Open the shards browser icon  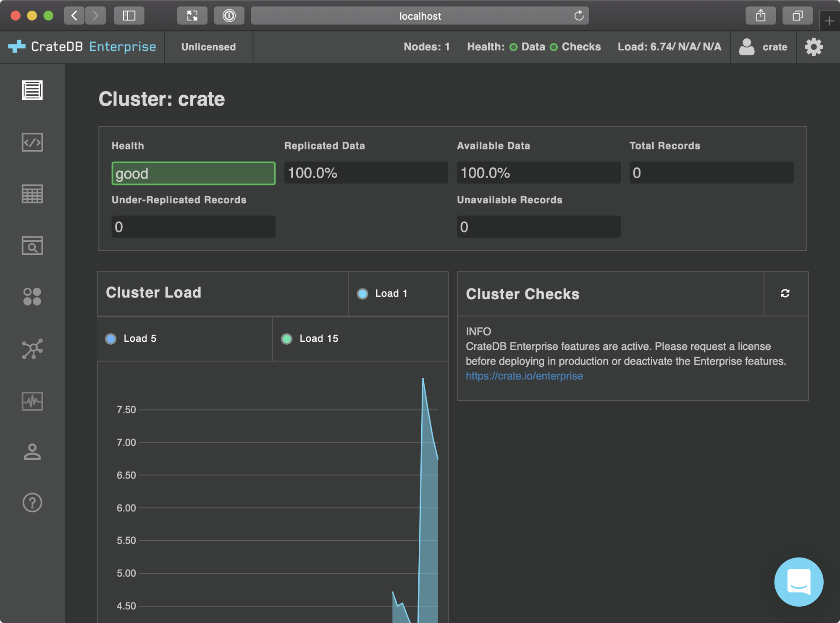32,246
